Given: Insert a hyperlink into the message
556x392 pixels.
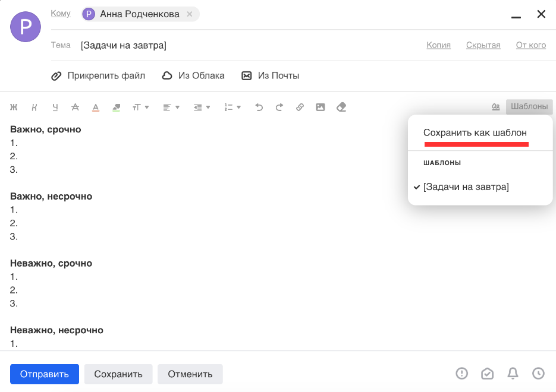Looking at the screenshot, I should click(x=300, y=107).
